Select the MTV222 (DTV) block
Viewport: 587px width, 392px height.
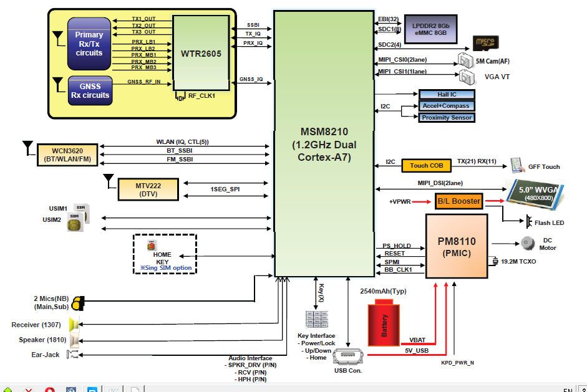tap(148, 189)
